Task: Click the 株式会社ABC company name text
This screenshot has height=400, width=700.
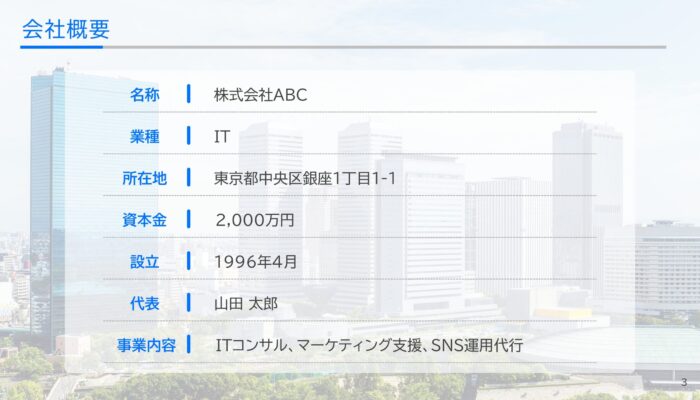Action: (x=260, y=95)
